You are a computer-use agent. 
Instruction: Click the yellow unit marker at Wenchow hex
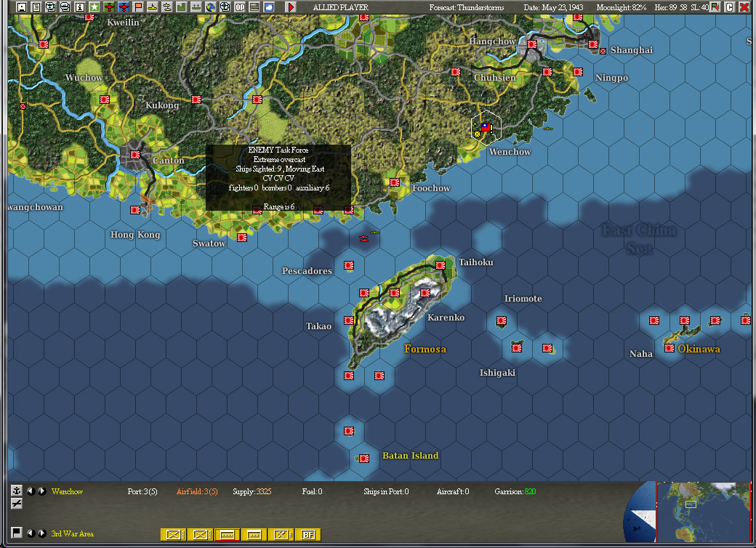(478, 134)
